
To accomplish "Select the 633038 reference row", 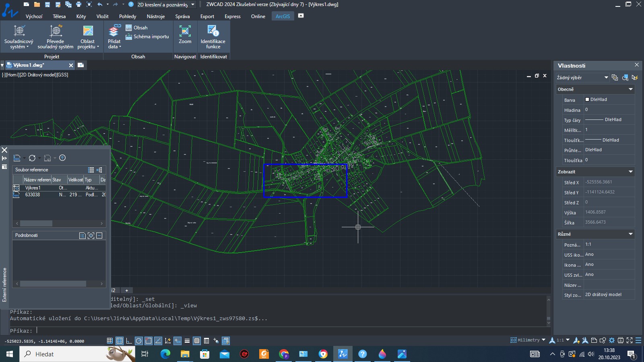I will [x=59, y=195].
